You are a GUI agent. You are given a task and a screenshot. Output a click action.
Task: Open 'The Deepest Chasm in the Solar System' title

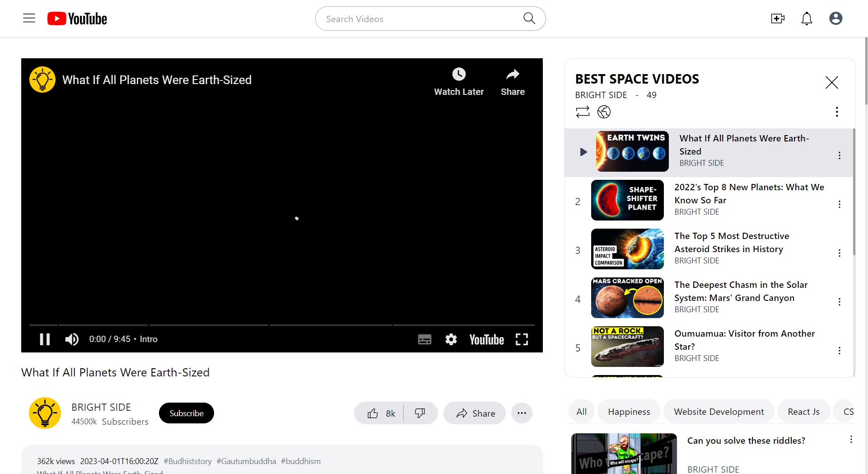pos(741,291)
